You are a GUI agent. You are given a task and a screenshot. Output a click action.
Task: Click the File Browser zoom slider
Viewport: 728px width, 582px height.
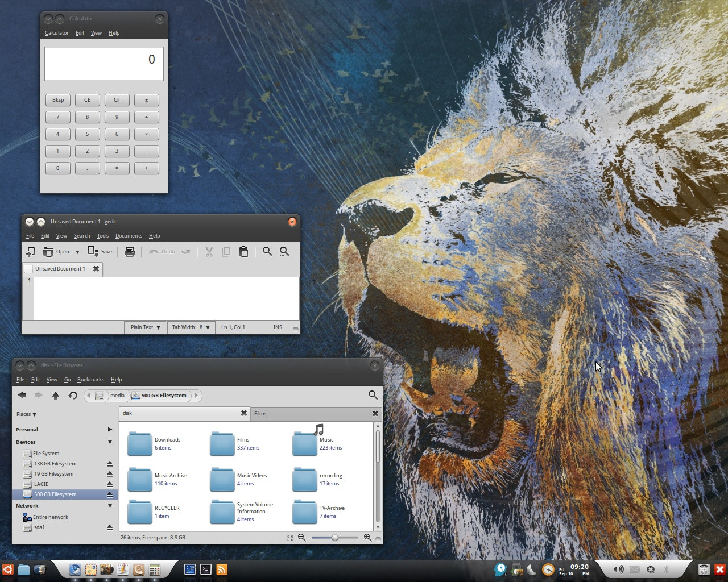335,538
